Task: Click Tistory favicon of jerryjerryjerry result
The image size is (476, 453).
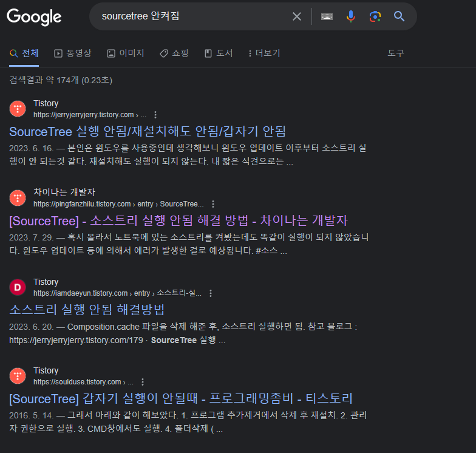Action: (x=18, y=109)
